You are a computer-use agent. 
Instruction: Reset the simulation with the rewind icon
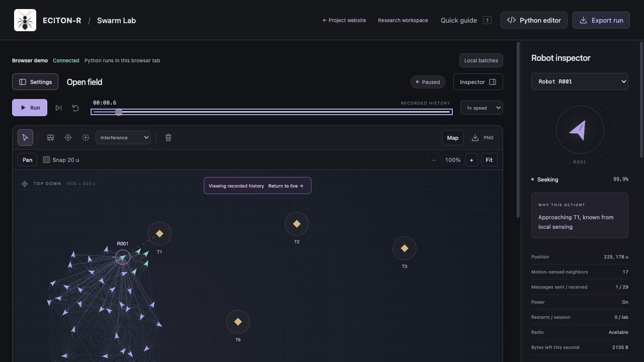(x=75, y=108)
